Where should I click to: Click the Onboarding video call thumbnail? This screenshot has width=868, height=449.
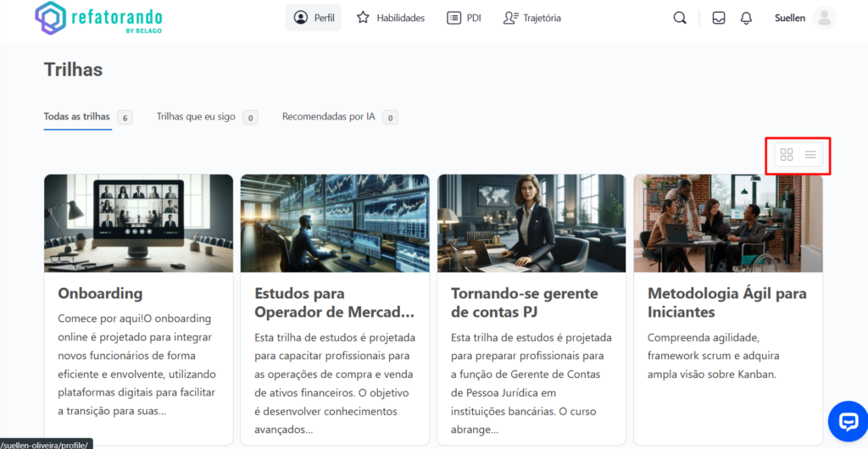(138, 223)
